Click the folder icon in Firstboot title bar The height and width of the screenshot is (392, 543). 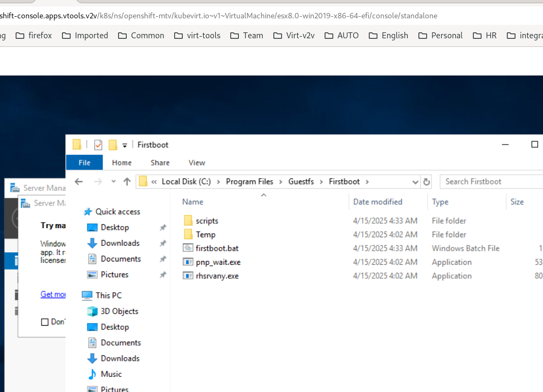(77, 145)
